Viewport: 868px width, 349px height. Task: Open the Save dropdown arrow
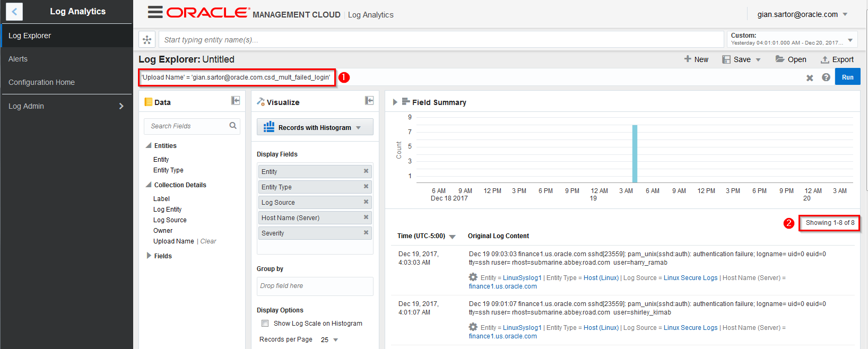click(758, 60)
